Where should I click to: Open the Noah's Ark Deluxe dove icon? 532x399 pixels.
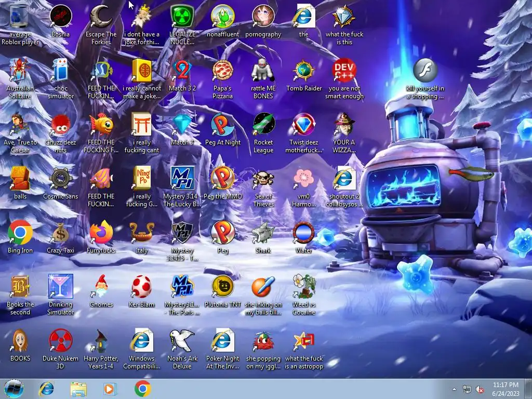tap(182, 340)
